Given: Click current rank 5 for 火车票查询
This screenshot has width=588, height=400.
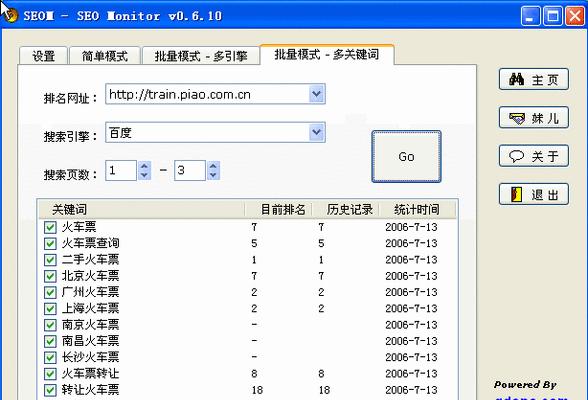Looking at the screenshot, I should (x=254, y=244).
